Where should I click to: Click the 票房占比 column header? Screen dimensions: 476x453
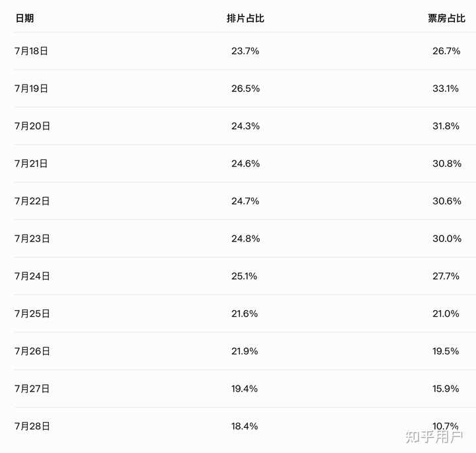446,19
